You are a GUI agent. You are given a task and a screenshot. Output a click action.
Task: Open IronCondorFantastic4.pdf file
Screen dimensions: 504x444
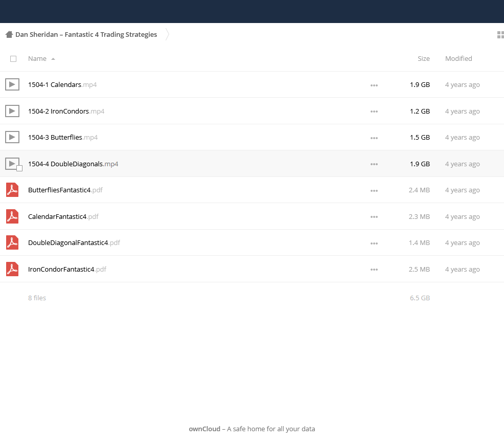click(67, 269)
